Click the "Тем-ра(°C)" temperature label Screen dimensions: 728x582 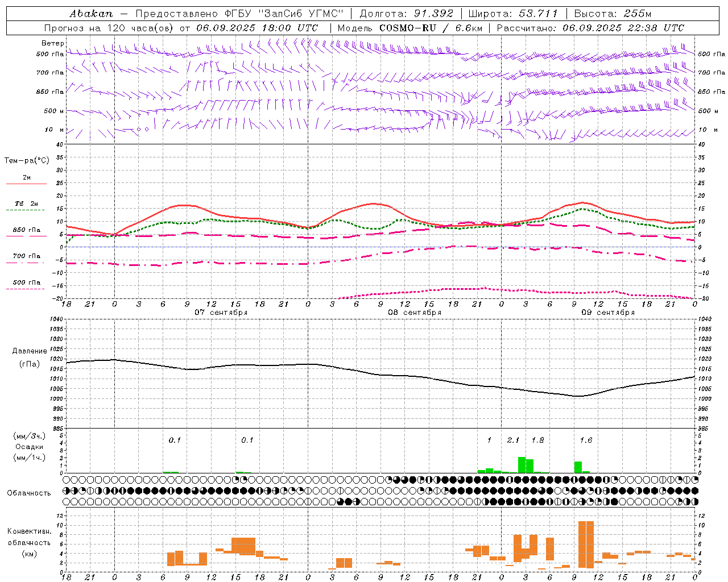coord(27,161)
